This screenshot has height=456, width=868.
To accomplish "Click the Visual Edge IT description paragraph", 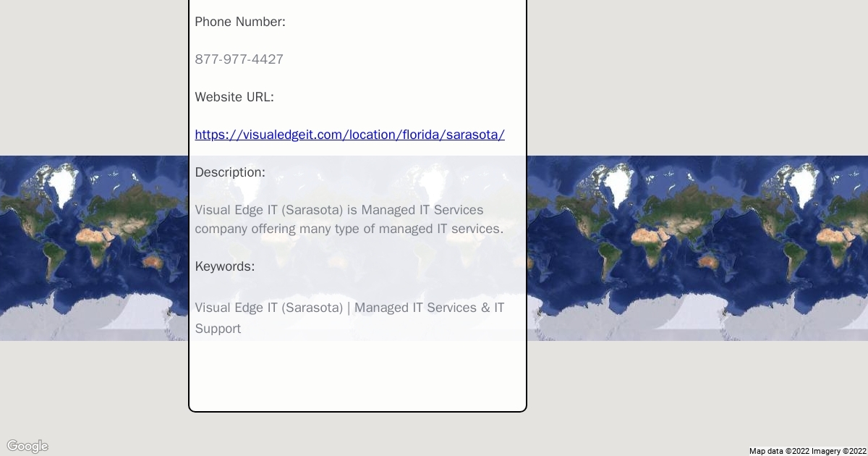I will pos(349,219).
